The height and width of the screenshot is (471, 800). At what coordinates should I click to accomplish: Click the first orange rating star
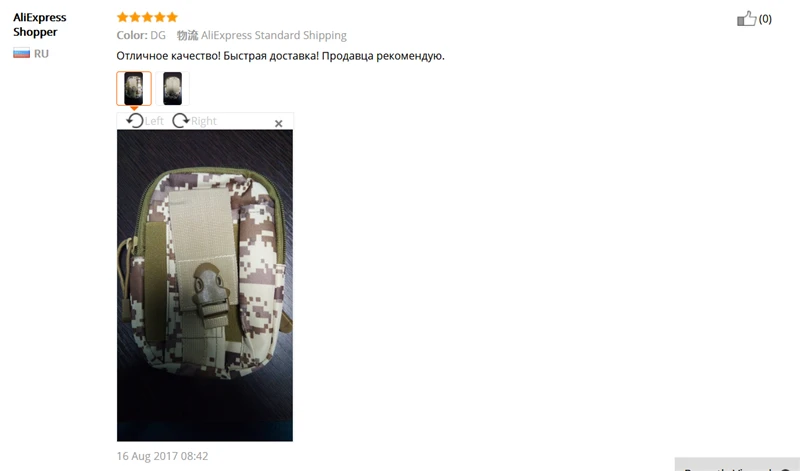click(122, 17)
